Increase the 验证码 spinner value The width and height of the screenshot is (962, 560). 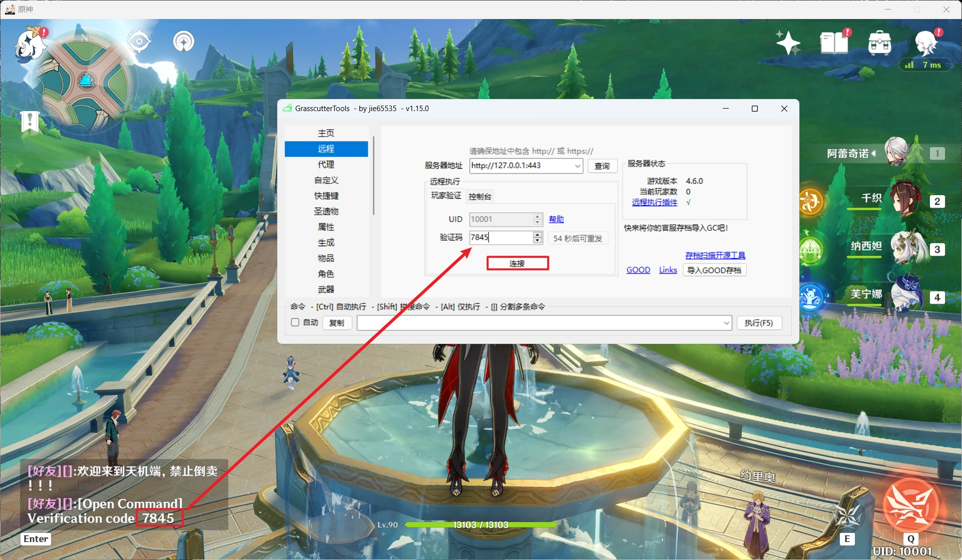point(538,234)
